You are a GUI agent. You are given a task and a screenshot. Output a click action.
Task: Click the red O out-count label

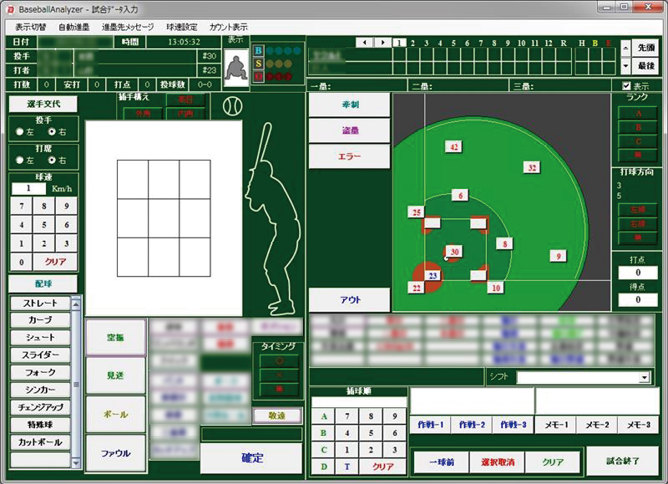coord(258,77)
